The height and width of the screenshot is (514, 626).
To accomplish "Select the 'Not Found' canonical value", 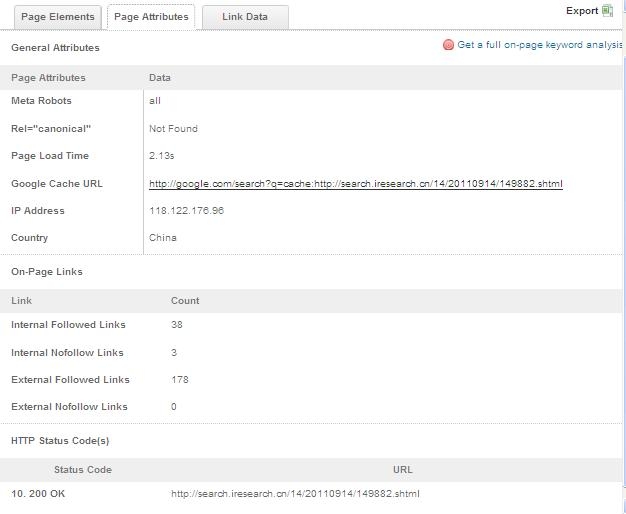I will tap(173, 129).
